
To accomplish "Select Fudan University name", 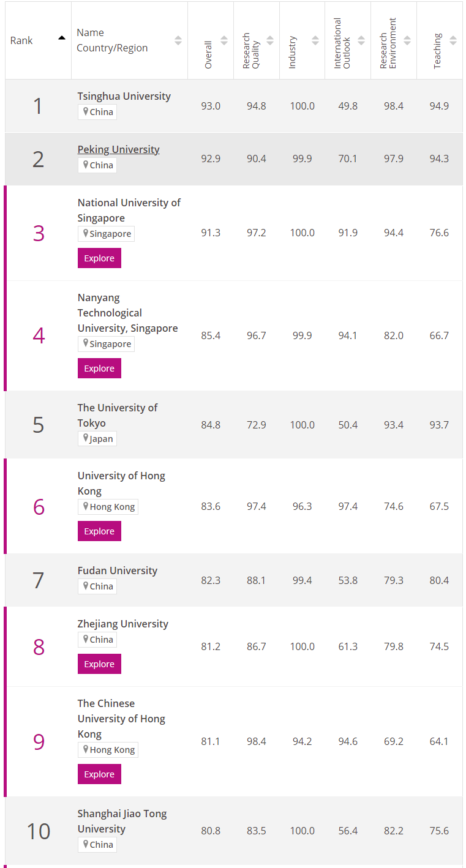I will [117, 571].
